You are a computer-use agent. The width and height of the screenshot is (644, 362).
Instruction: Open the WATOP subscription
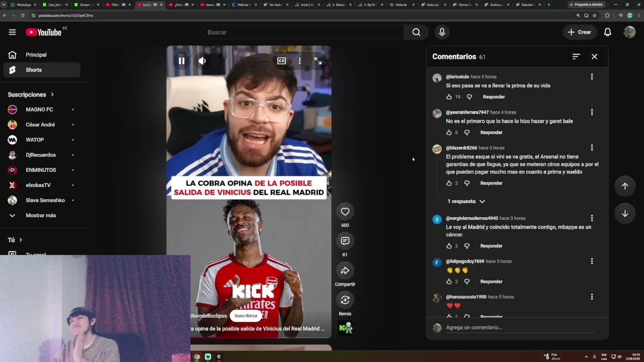tap(42, 140)
